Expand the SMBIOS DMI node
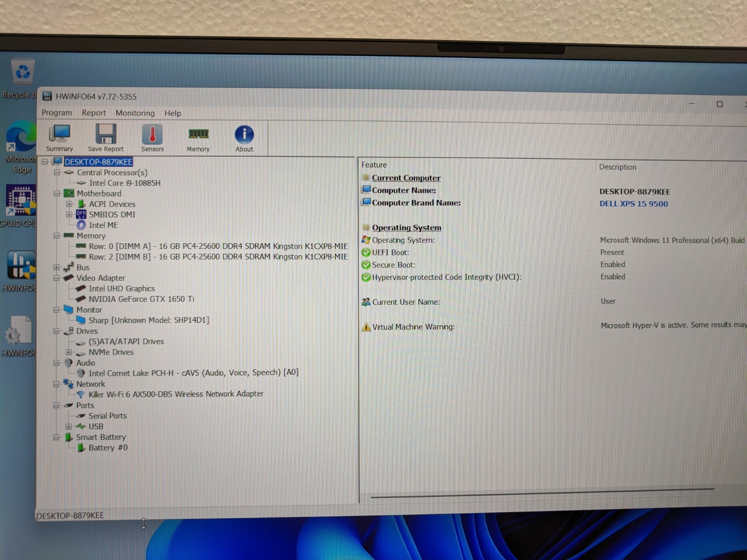 tap(69, 215)
